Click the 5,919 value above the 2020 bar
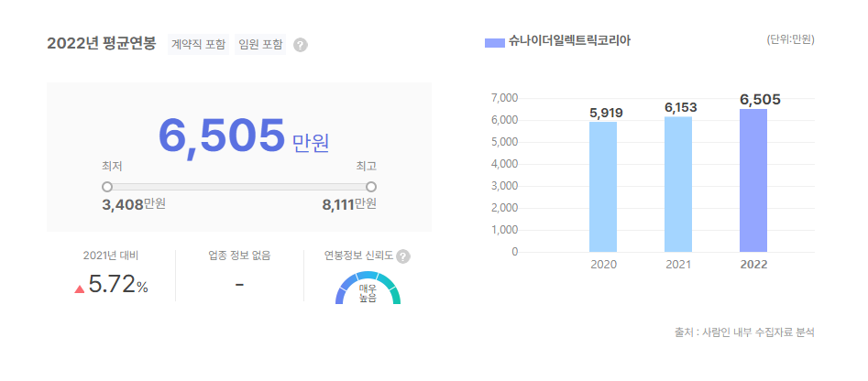 click(x=606, y=113)
